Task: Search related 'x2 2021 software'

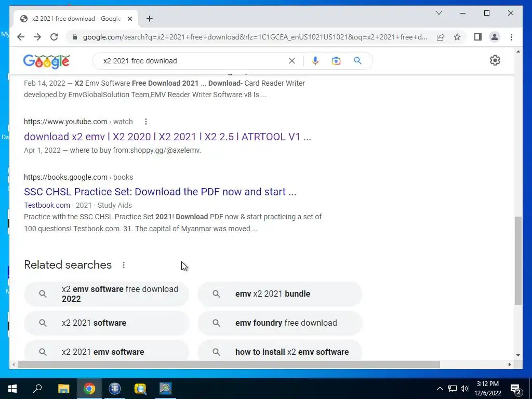Action: pyautogui.click(x=107, y=323)
